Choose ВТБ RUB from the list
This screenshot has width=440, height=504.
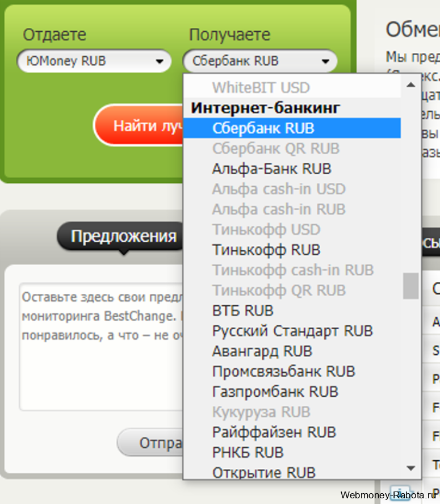292,310
